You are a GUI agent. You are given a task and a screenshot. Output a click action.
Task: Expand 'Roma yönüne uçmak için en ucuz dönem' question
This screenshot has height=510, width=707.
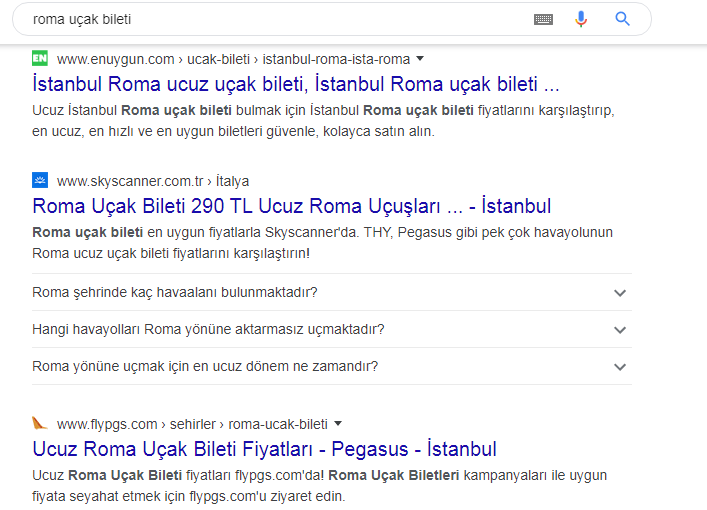(331, 366)
